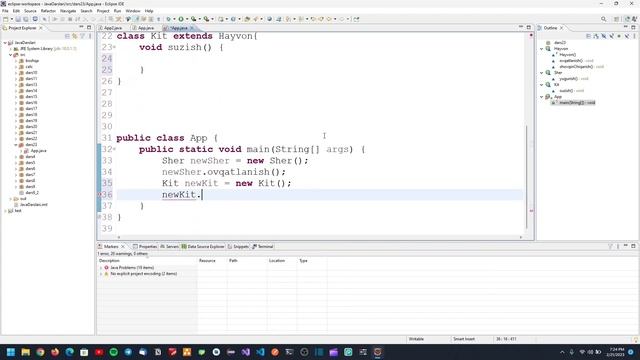Toggle code folding at line 32
640x360 pixels.
point(114,149)
